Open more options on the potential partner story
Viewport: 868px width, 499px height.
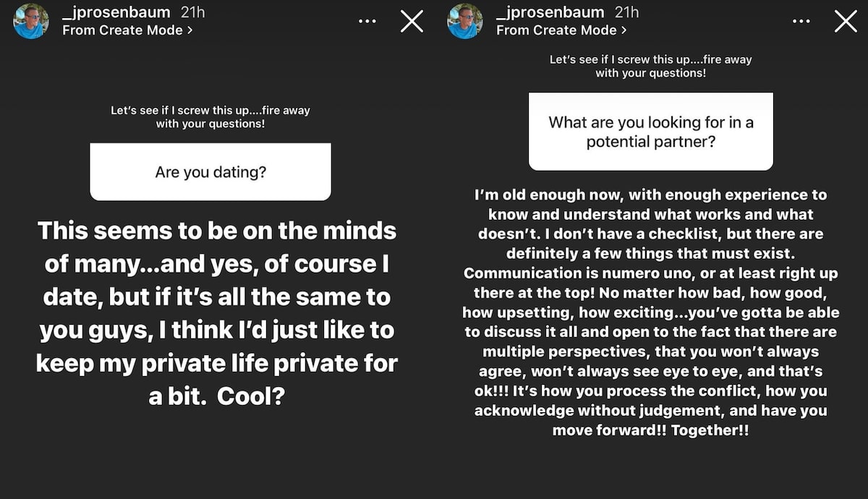pos(801,22)
